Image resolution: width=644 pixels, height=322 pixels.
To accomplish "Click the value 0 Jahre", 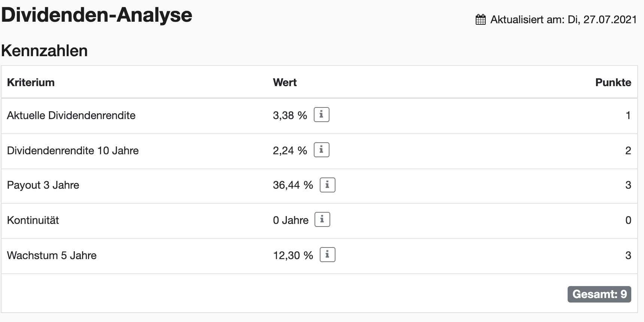I will [x=291, y=220].
